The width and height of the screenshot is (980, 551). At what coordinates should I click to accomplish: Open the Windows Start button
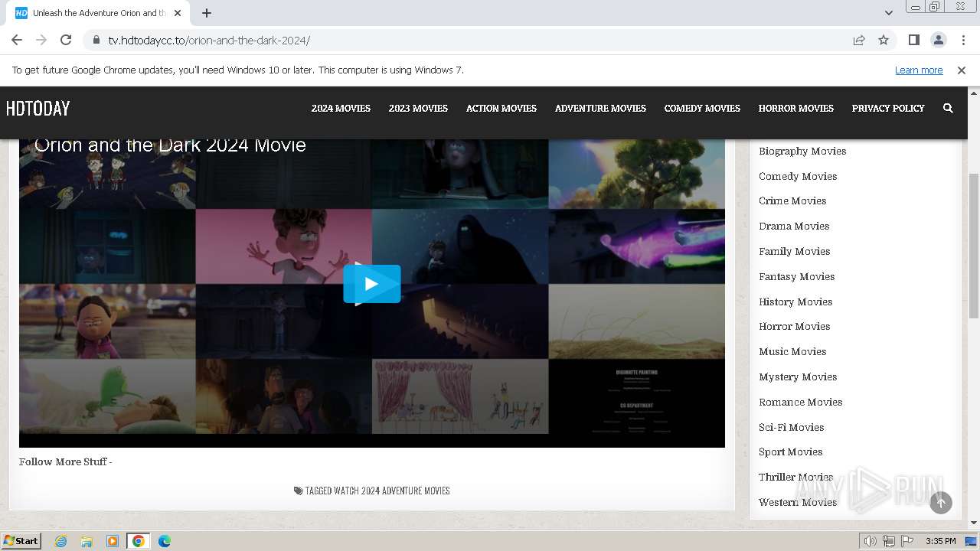[21, 540]
